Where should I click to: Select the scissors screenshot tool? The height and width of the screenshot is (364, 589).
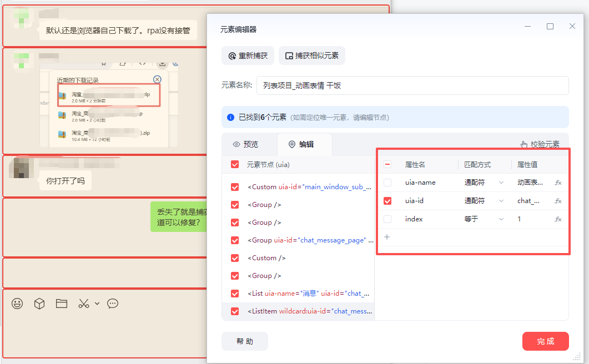[x=83, y=304]
